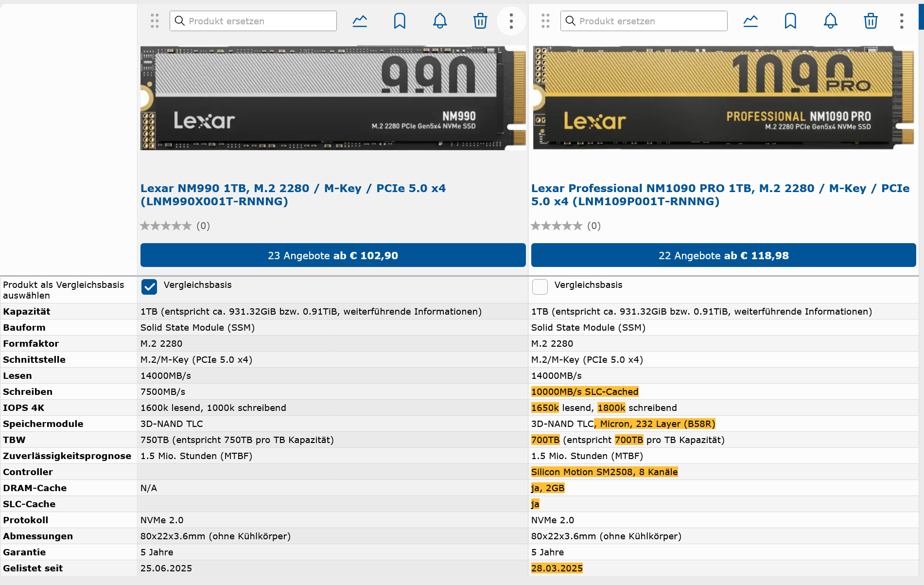
Task: Click the star rating of Lexar NM990
Action: [x=166, y=226]
